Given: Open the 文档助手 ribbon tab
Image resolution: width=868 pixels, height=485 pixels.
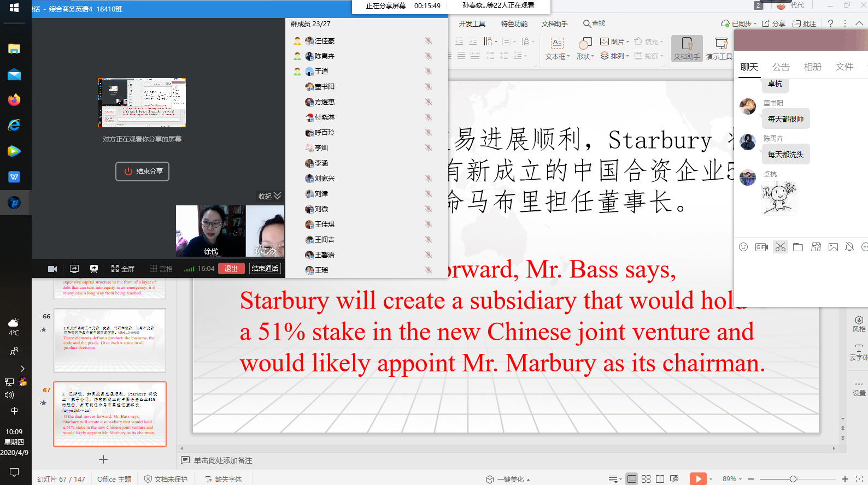Looking at the screenshot, I should coord(555,24).
